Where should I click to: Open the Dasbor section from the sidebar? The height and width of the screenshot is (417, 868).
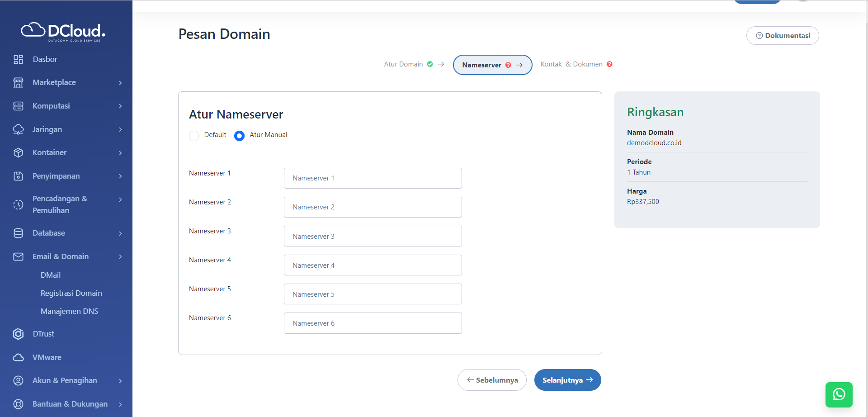18,59
